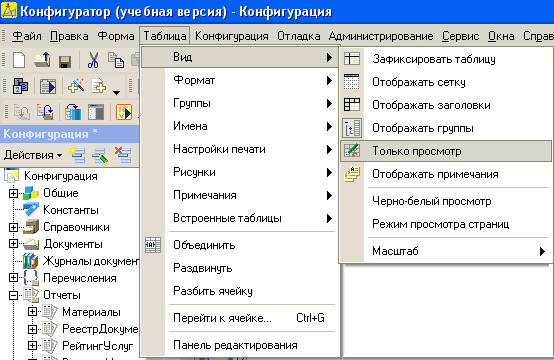The width and height of the screenshot is (554, 360).
Task: Click the Объединить cells icon in menu
Action: click(x=153, y=245)
